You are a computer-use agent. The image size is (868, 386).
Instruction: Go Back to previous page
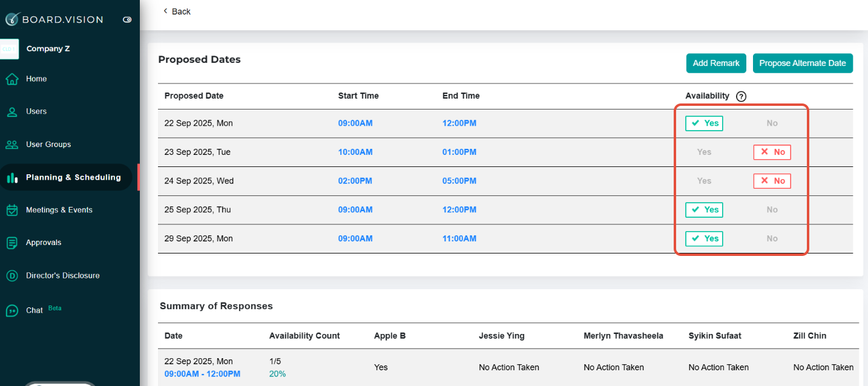click(177, 11)
